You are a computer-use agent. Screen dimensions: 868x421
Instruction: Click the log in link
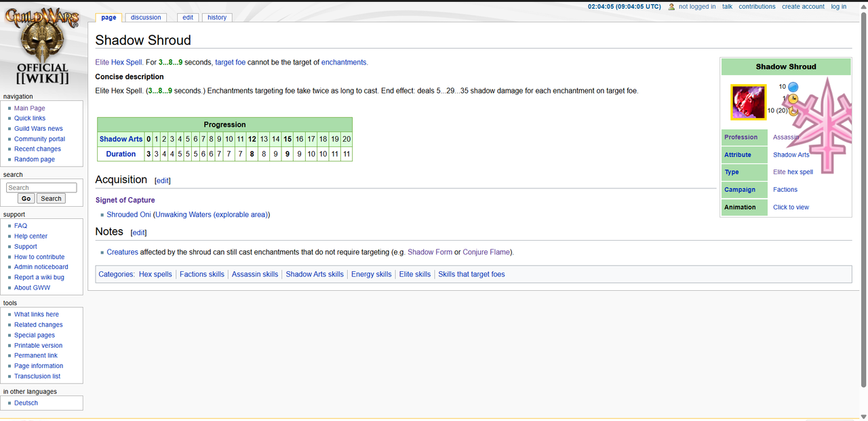(x=838, y=7)
